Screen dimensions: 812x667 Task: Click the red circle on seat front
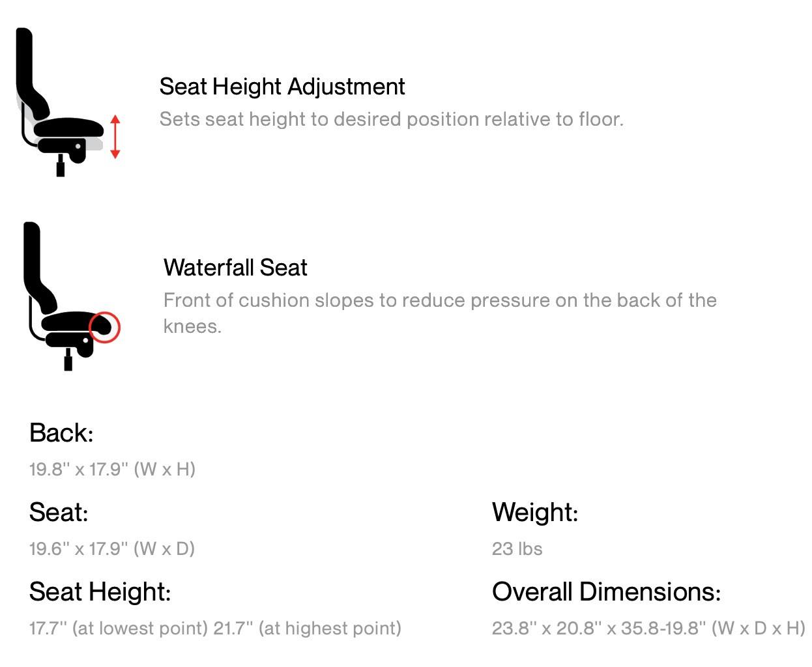coord(104,327)
